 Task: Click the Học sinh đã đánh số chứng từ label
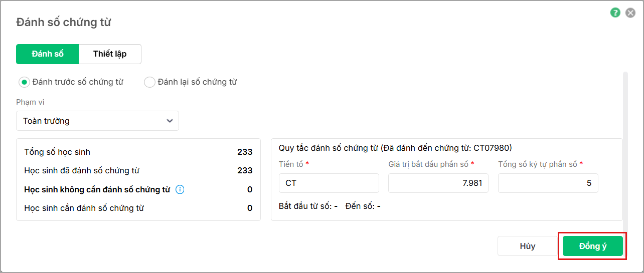pos(82,170)
